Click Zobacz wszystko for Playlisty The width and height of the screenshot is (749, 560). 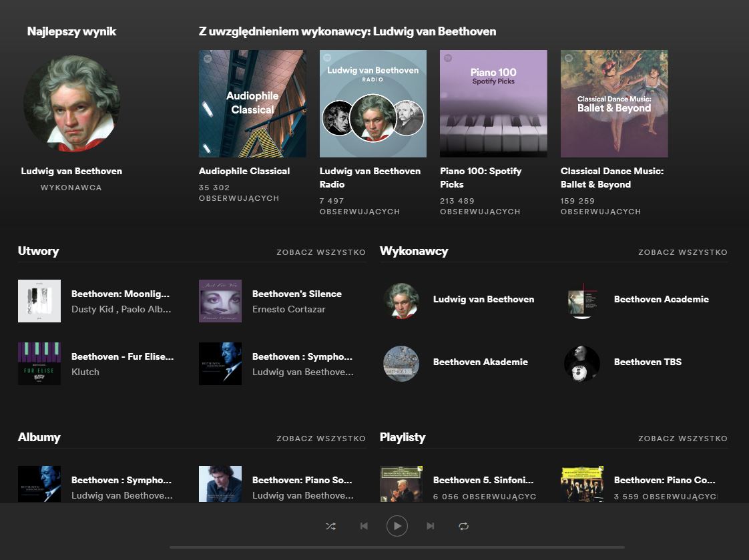click(x=683, y=439)
